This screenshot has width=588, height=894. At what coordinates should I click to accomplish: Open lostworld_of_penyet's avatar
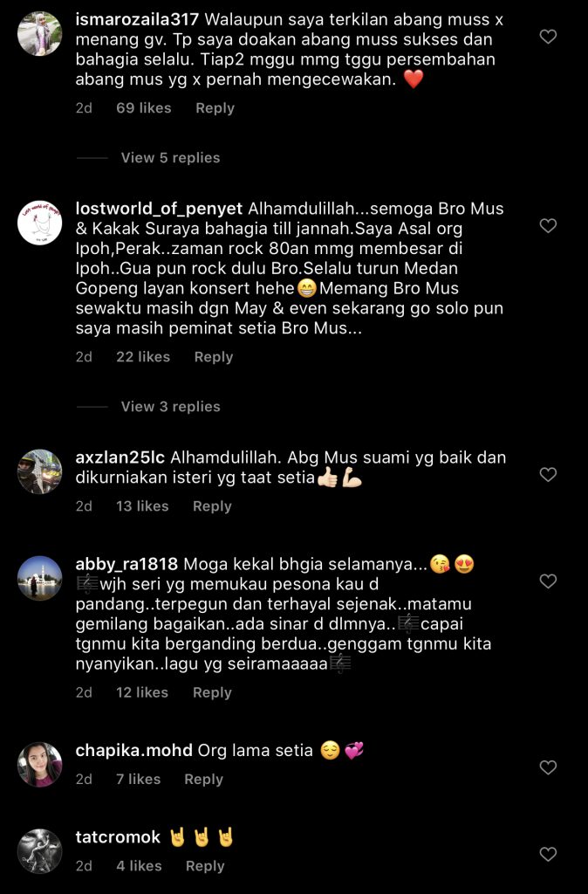pos(40,223)
